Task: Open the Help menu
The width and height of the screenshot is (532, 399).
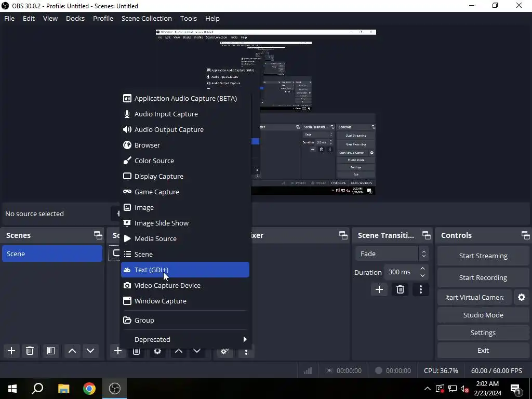Action: [212, 18]
